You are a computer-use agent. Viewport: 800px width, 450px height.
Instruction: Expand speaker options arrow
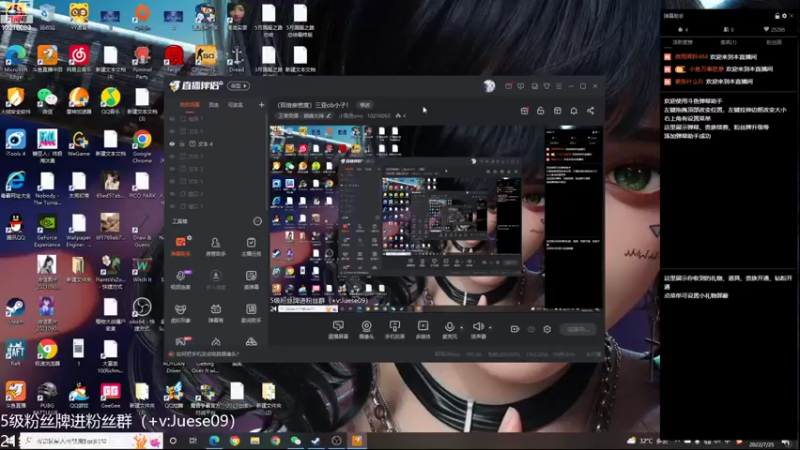pyautogui.click(x=490, y=328)
